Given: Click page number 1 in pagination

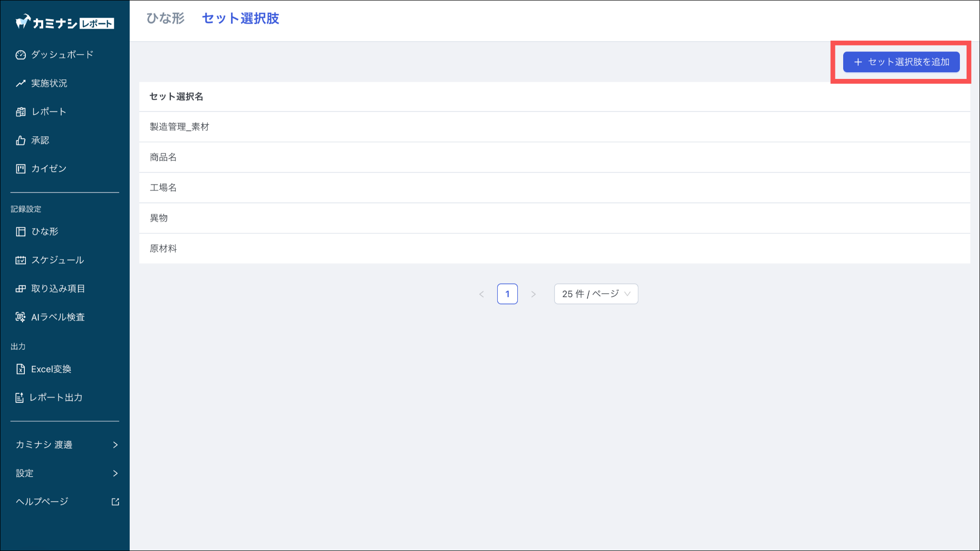Looking at the screenshot, I should coord(507,294).
